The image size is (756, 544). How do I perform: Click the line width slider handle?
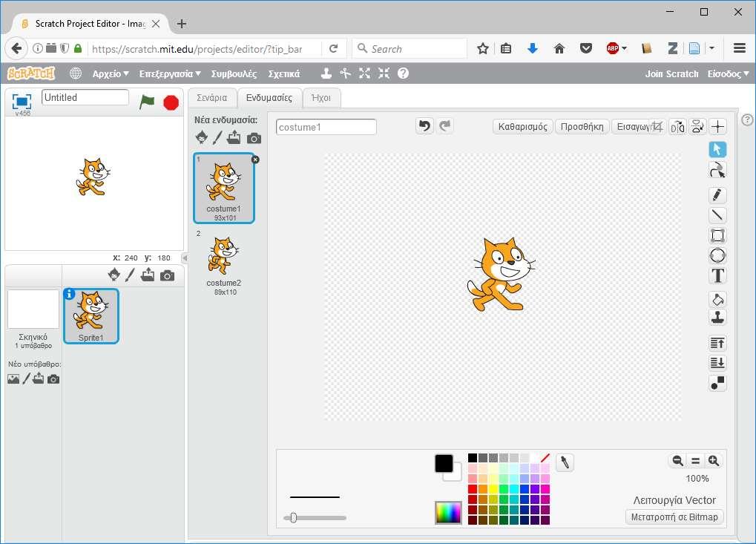tap(293, 518)
